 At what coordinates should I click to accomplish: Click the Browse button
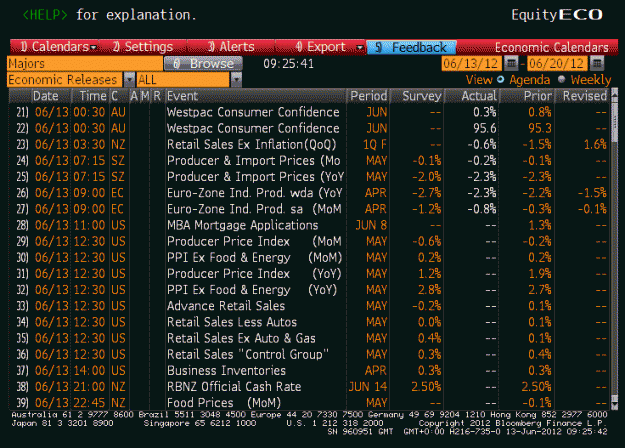point(203,63)
